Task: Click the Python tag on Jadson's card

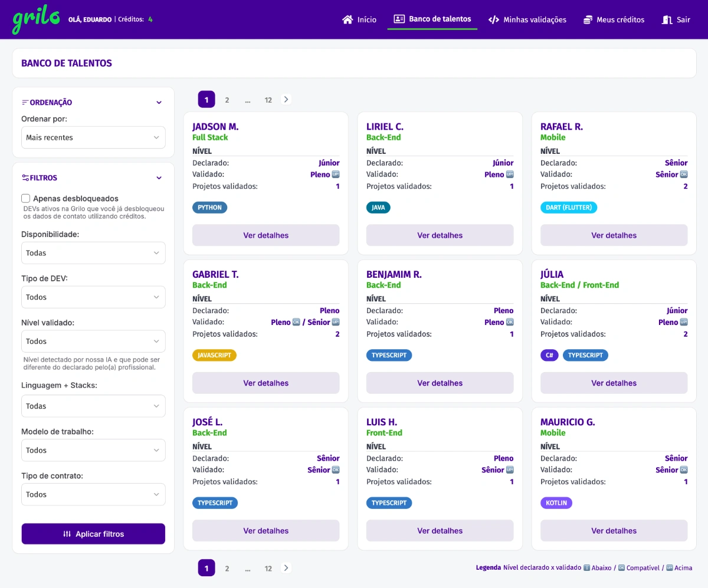Action: (x=209, y=208)
